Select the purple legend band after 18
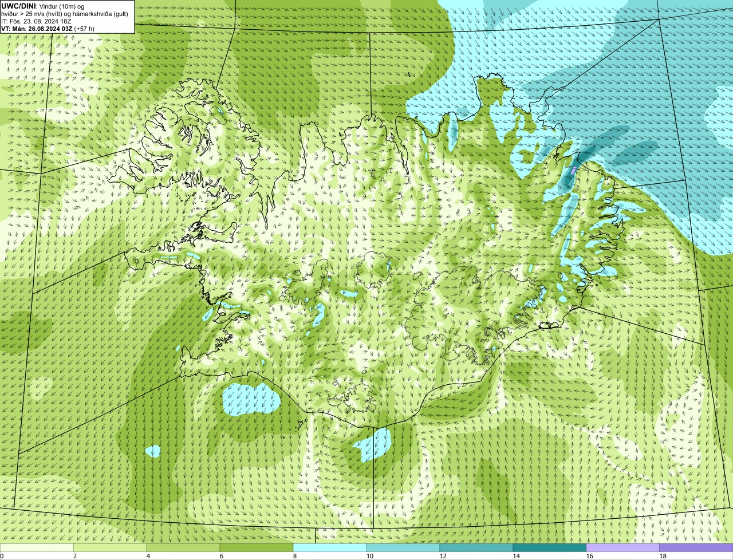 (696, 548)
